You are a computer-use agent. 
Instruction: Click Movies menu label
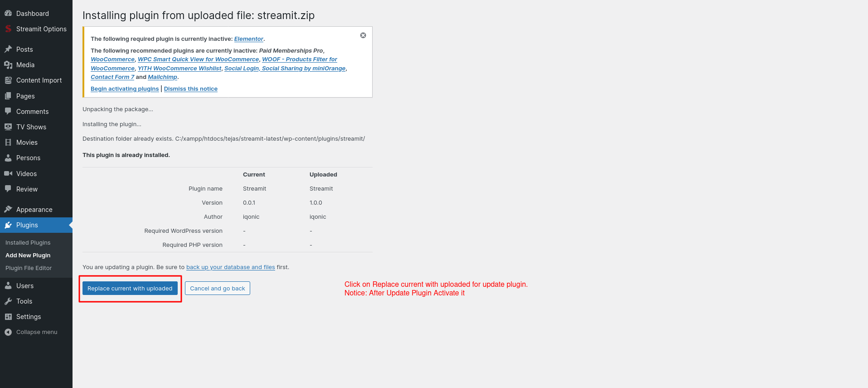coord(27,142)
